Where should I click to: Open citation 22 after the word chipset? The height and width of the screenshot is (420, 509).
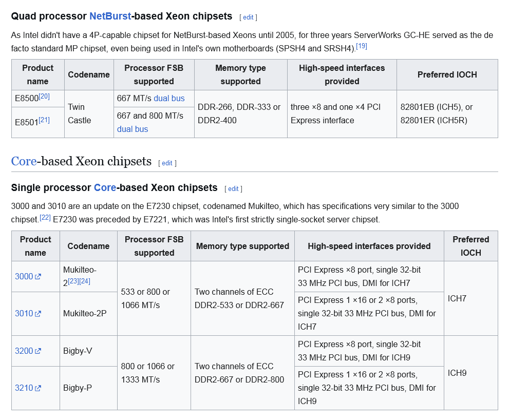[45, 218]
